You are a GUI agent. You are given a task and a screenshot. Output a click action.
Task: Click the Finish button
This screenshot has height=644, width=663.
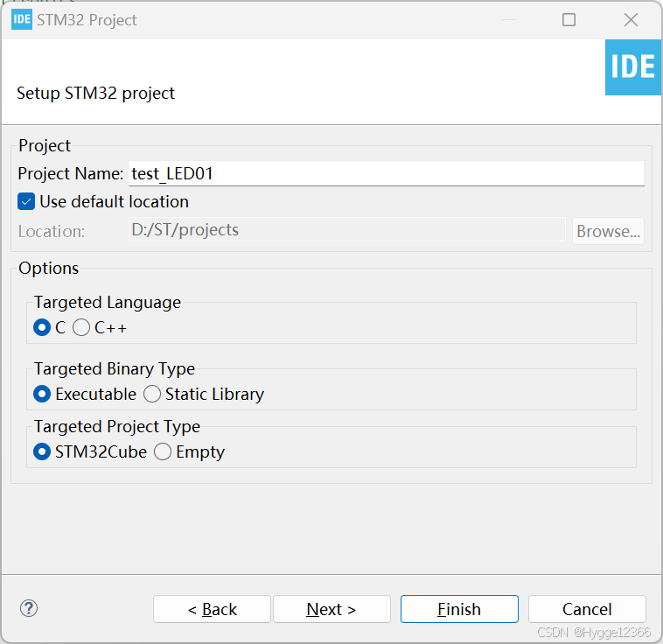click(459, 609)
